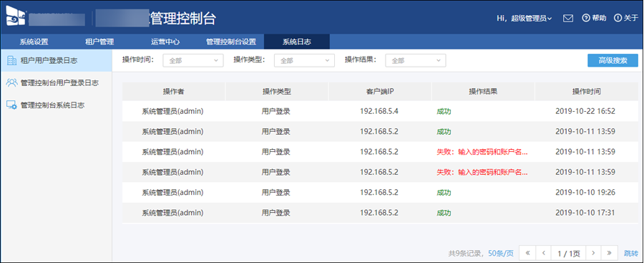Go to the next page

click(x=593, y=253)
